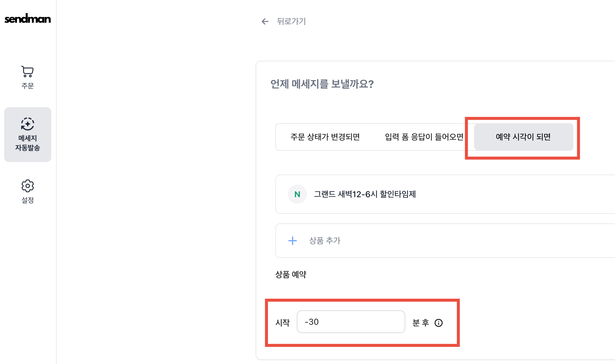The image size is (615, 364).
Task: Click the 상품 예약 section label
Action: coord(291,274)
